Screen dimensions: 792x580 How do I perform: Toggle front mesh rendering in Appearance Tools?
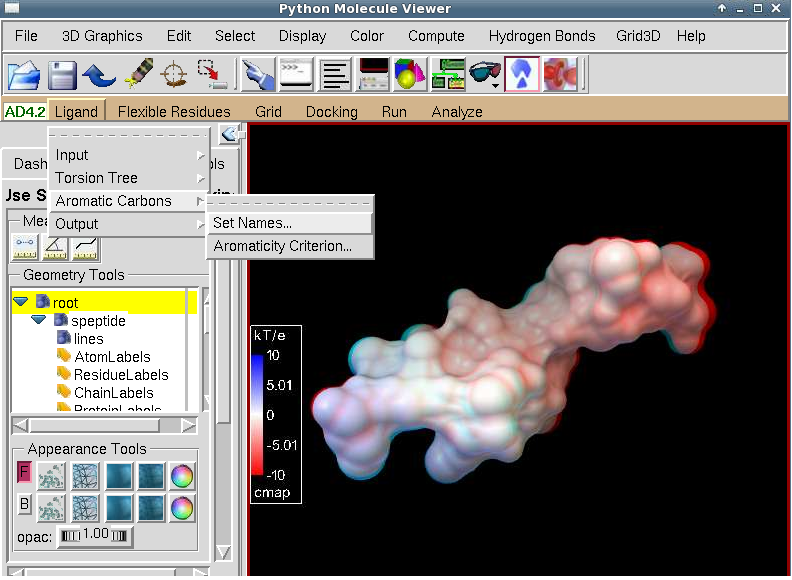click(85, 476)
